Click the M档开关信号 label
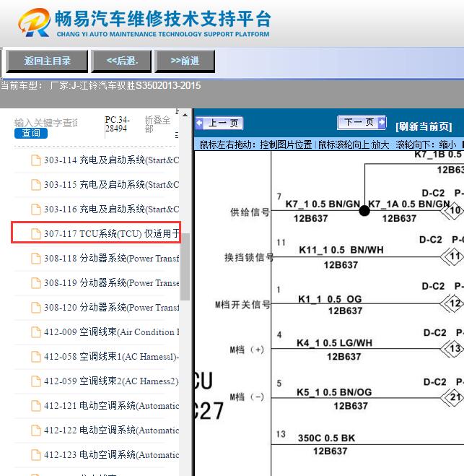Screen dimensions: 464x476 pyautogui.click(x=242, y=305)
